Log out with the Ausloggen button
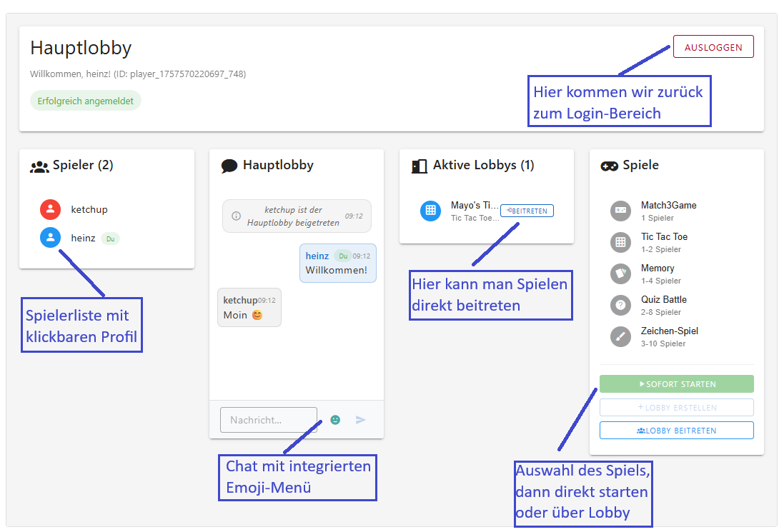784x532 pixels. [x=713, y=47]
